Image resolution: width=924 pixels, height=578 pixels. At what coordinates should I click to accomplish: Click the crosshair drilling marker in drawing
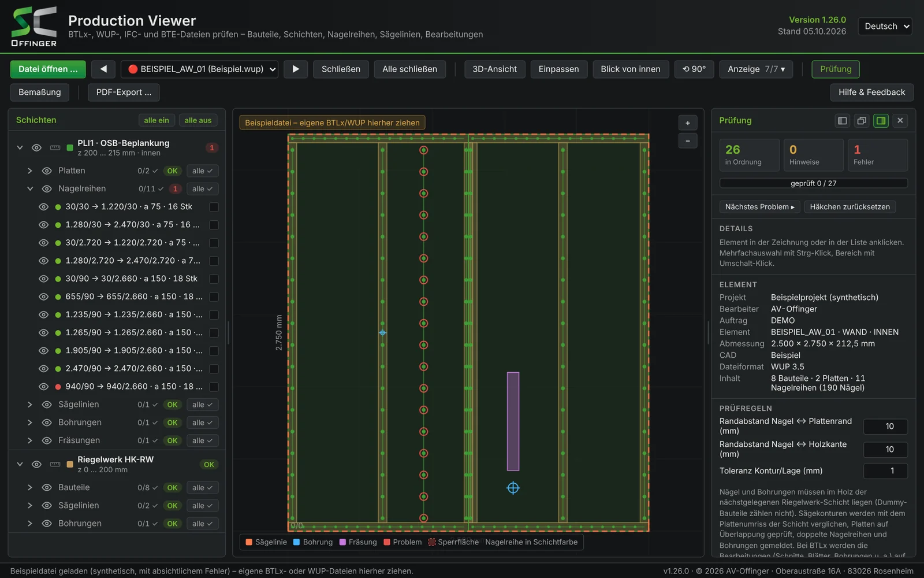pos(513,488)
